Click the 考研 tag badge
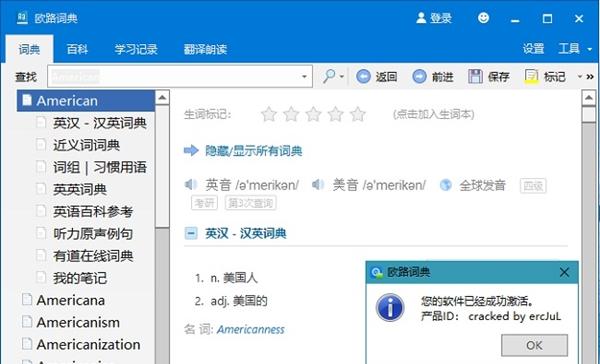 (204, 203)
